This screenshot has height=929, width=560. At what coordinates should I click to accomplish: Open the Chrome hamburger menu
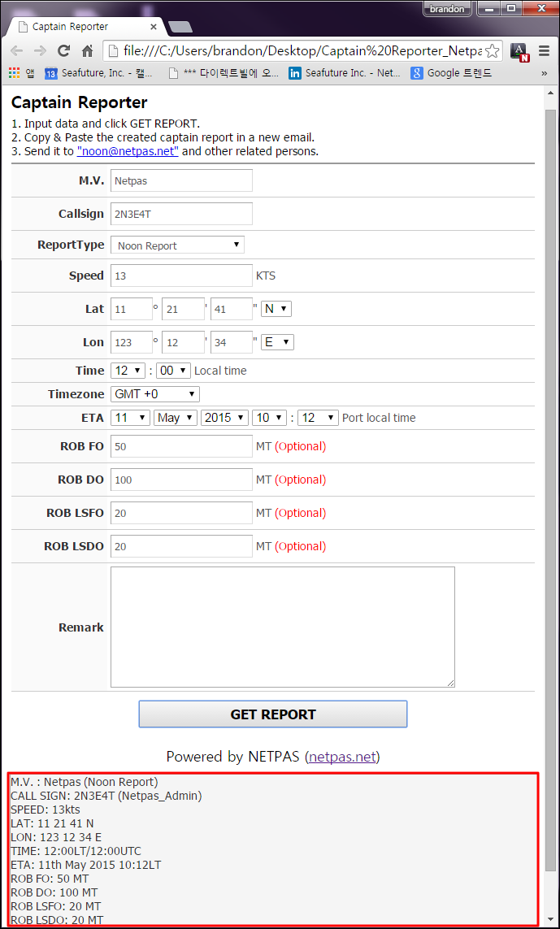pyautogui.click(x=544, y=51)
